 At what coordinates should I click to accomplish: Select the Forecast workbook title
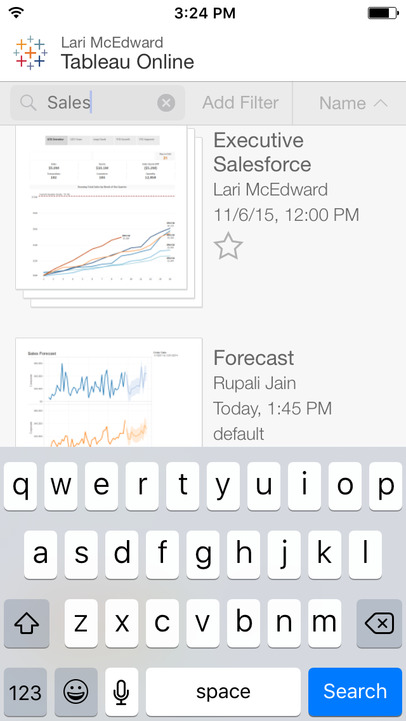coord(254,358)
